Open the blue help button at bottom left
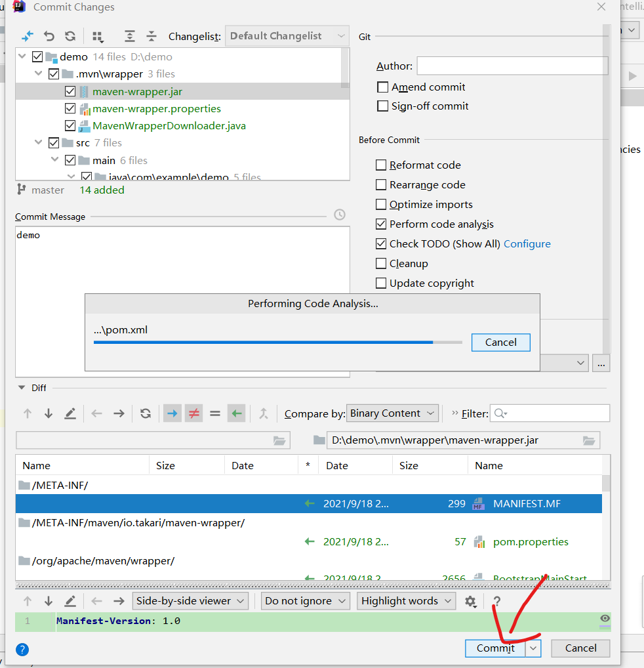The height and width of the screenshot is (668, 644). point(22,650)
